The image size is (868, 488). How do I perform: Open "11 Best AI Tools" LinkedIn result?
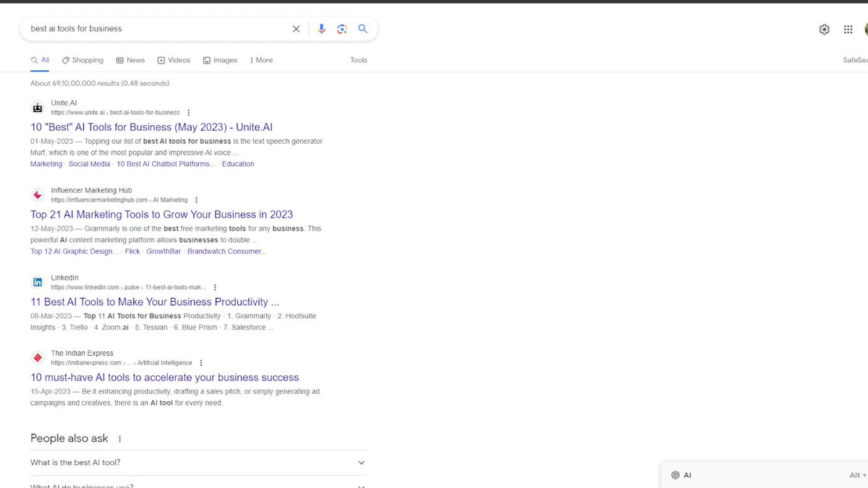pyautogui.click(x=155, y=302)
